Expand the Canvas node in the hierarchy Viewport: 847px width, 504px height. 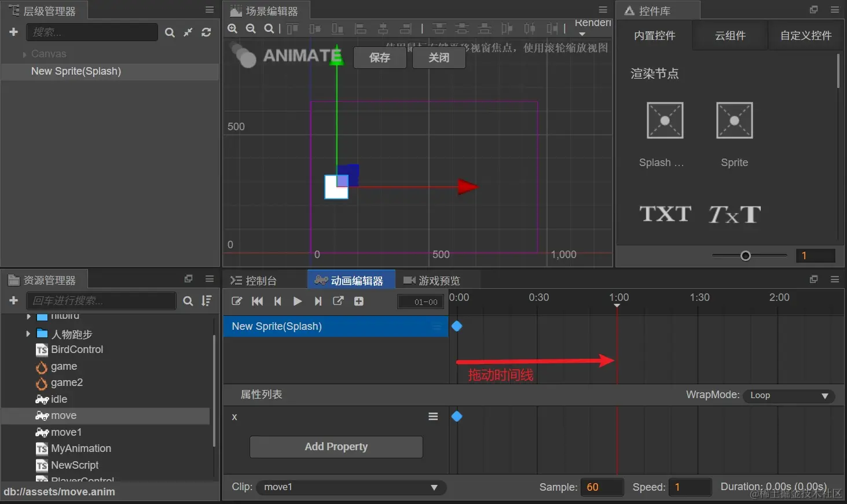pos(24,54)
